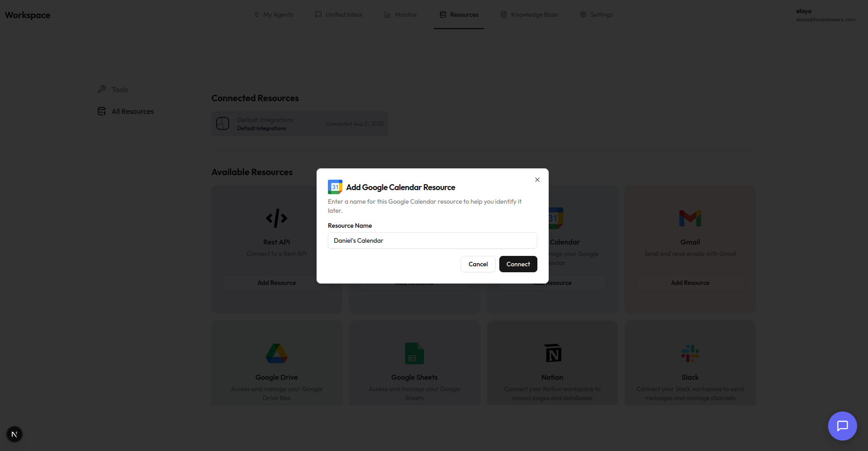Click the Google Sheets icon
The image size is (868, 451).
(x=414, y=353)
